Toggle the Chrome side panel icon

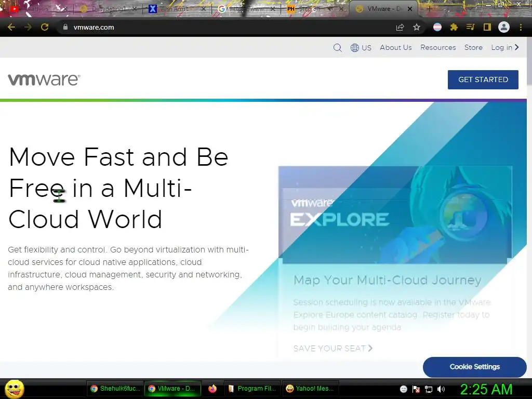coord(487,27)
